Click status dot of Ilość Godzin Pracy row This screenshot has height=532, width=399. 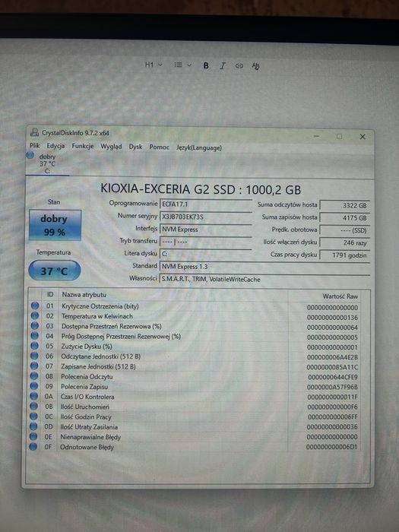33,416
